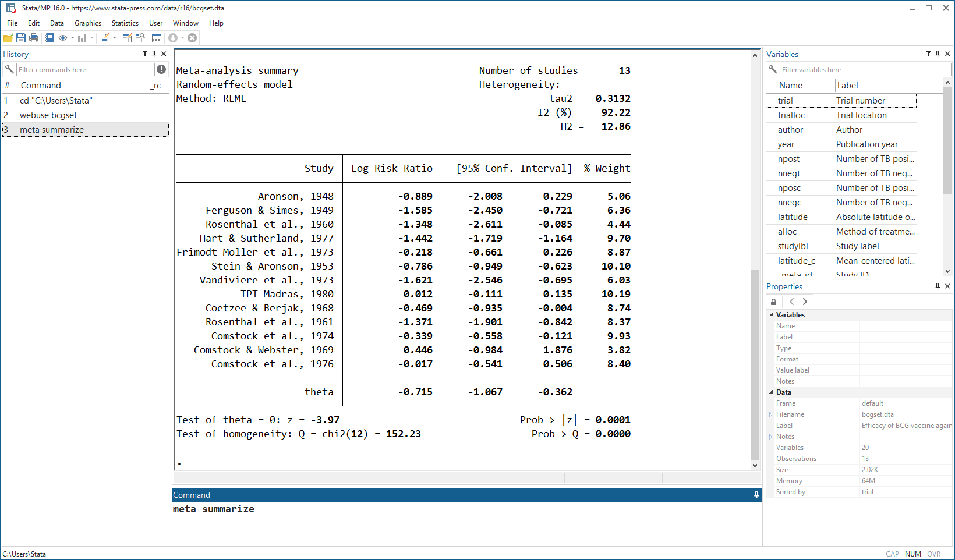Screen dimensions: 955x560
Task: Click the Results window vertical scrollbar thumb
Action: [x=755, y=364]
